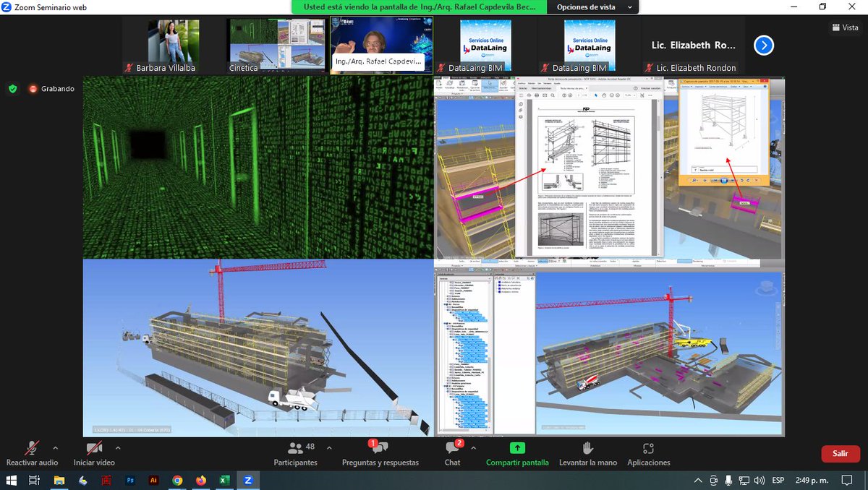
Task: Open Firefox from taskbar
Action: (200, 480)
